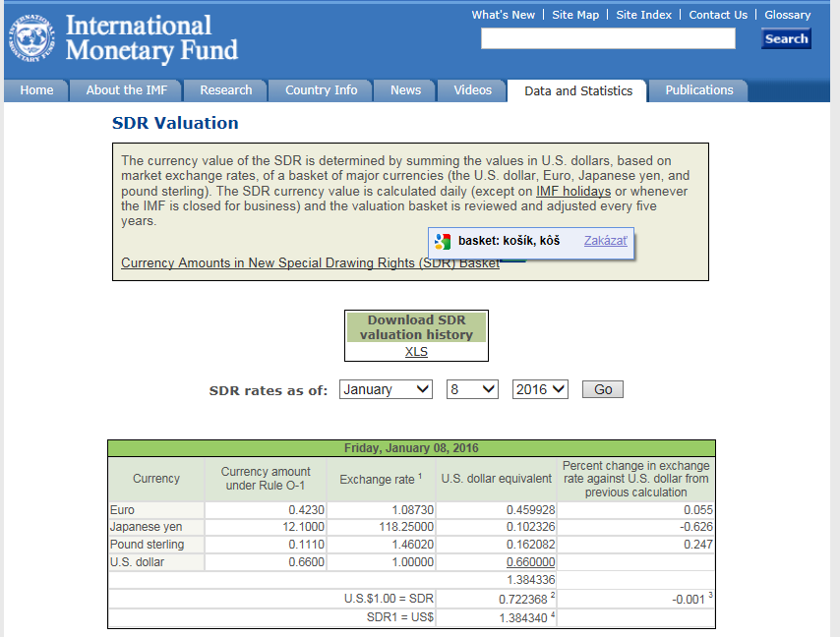Open the Glossary link

click(x=788, y=15)
